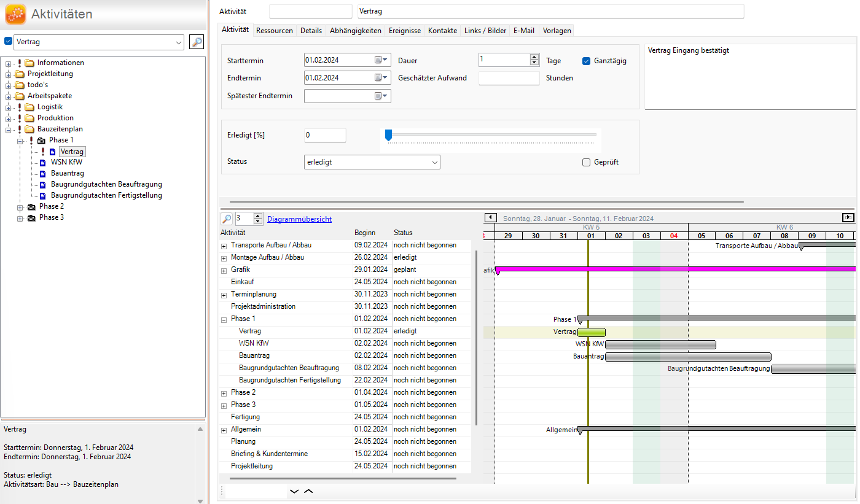860x504 pixels.
Task: Toggle the Ganztägig checkbox
Action: click(586, 61)
